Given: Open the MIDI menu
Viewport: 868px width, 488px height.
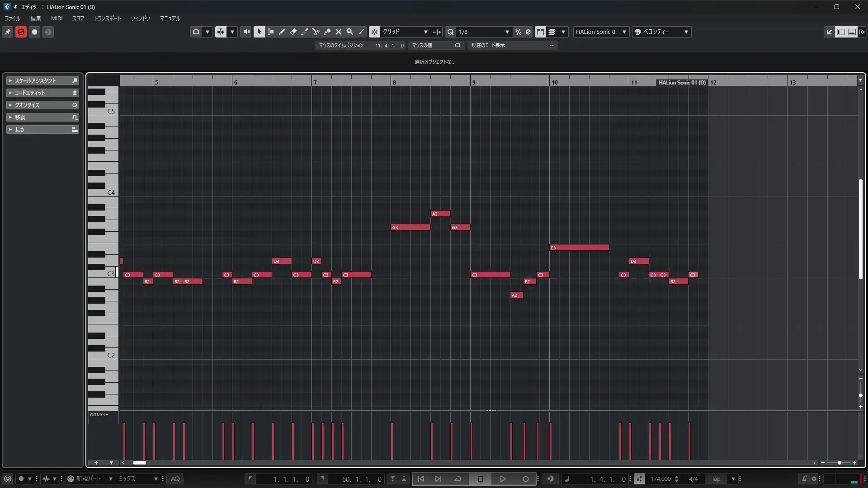Looking at the screenshot, I should [x=57, y=19].
